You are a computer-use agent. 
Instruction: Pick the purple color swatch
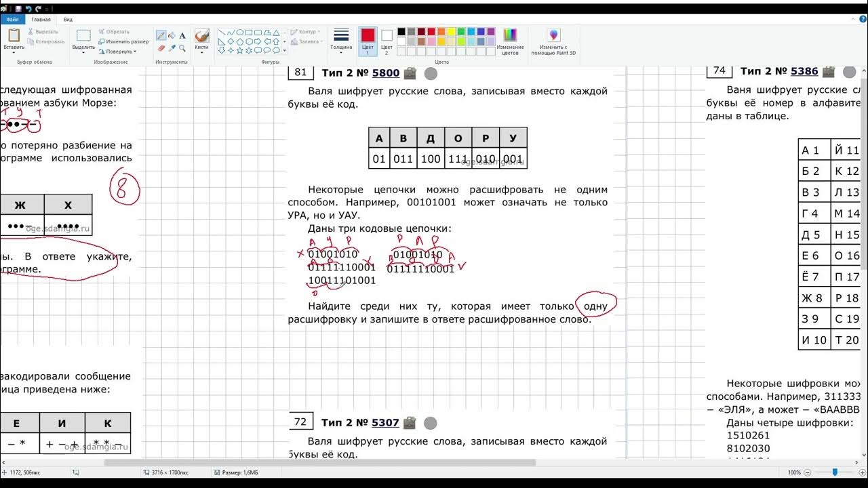[x=491, y=32]
